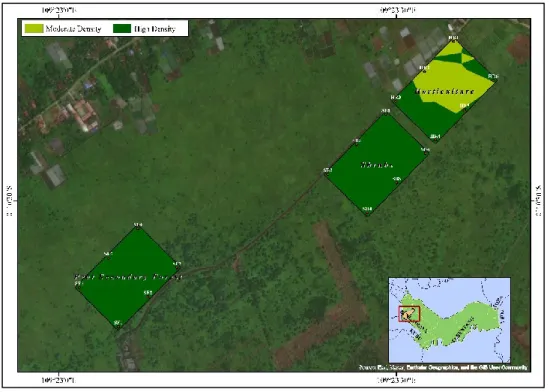Click the bottom-right longitude coordinate label

pos(397,380)
